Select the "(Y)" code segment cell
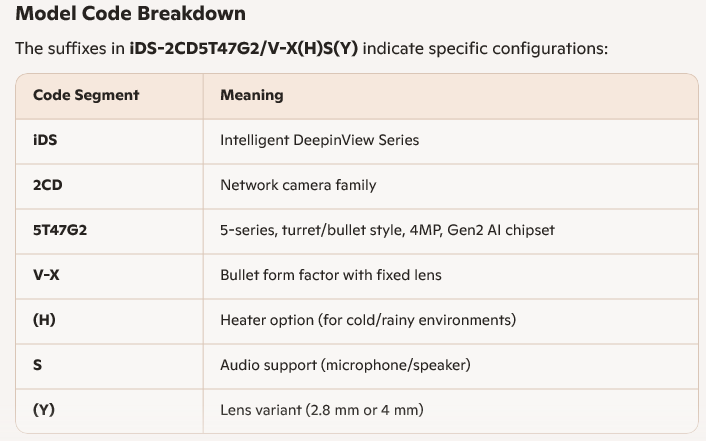The width and height of the screenshot is (706, 441). point(44,410)
